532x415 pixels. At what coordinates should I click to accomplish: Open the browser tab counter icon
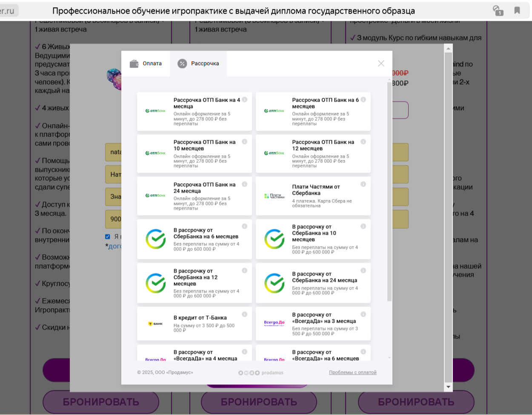pyautogui.click(x=498, y=10)
